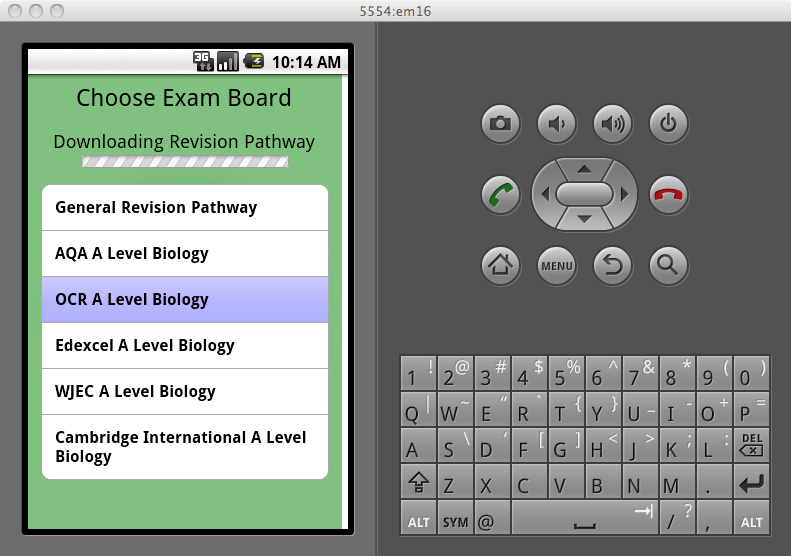Select WJEC A Level Biology

click(185, 392)
